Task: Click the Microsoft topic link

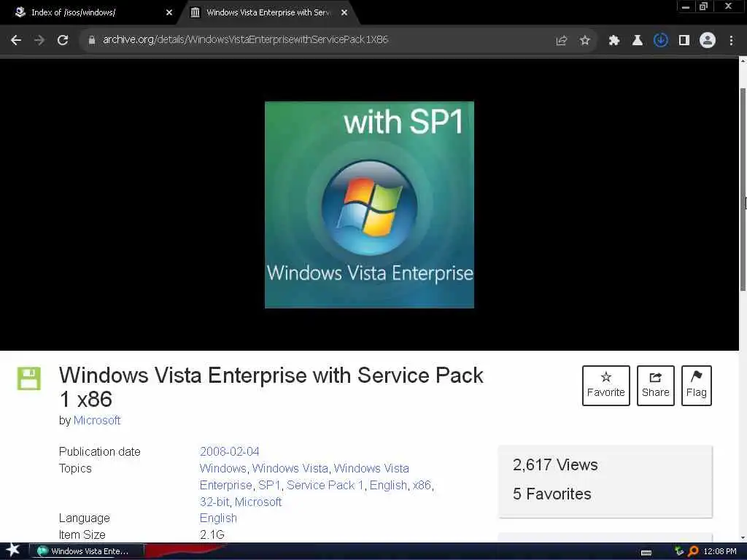Action: 258,502
